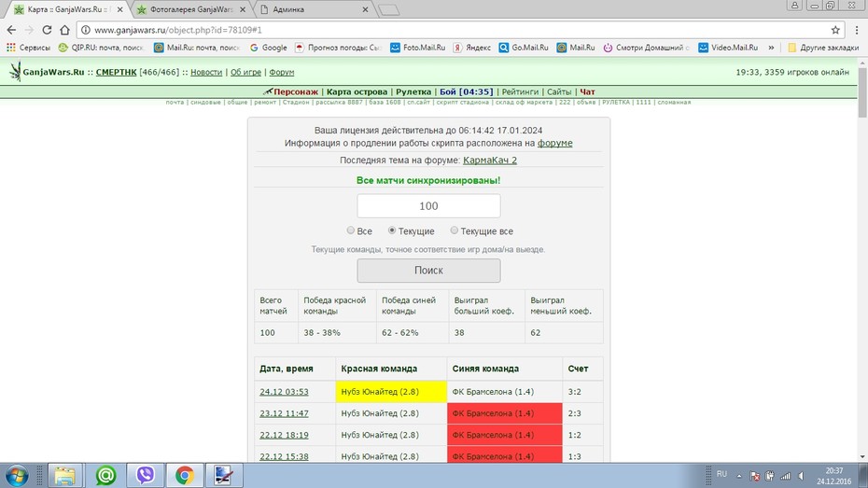Open Viber from the taskbar
This screenshot has width=868, height=488.
coord(146,476)
